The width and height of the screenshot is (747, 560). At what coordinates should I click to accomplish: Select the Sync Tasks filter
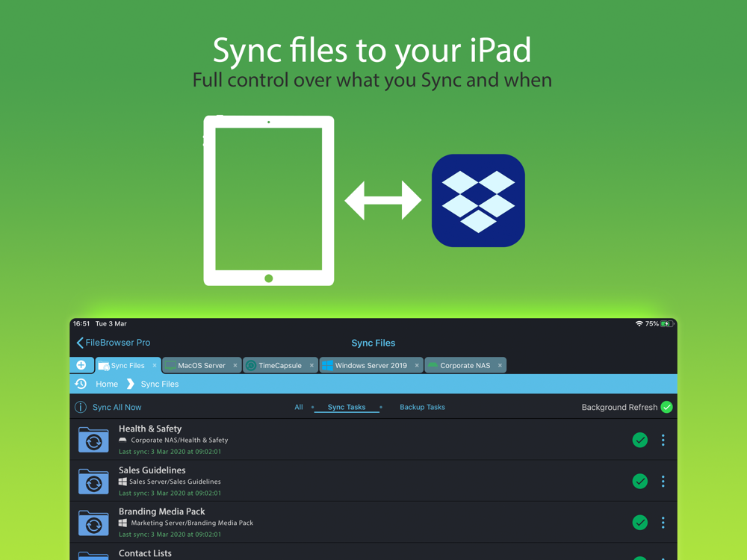click(347, 407)
